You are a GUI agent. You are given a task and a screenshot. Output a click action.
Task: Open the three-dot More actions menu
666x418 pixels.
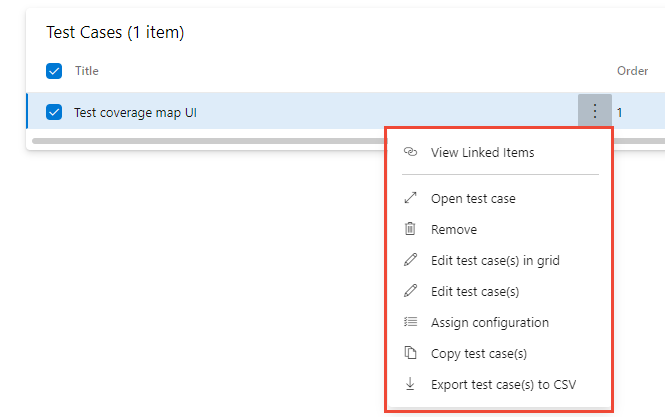[595, 111]
